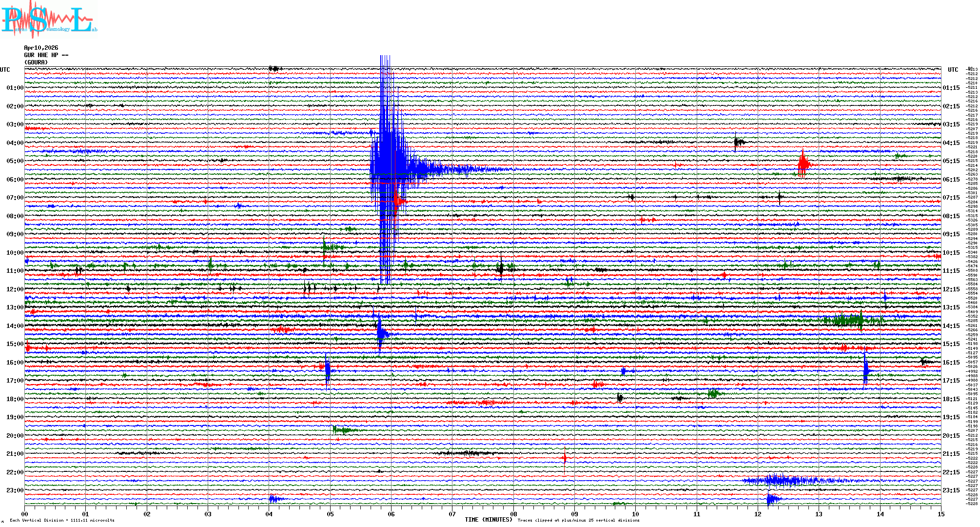Select the 05:00 hour label on the left axis
Screen dimensions: 980x527
pyautogui.click(x=15, y=161)
